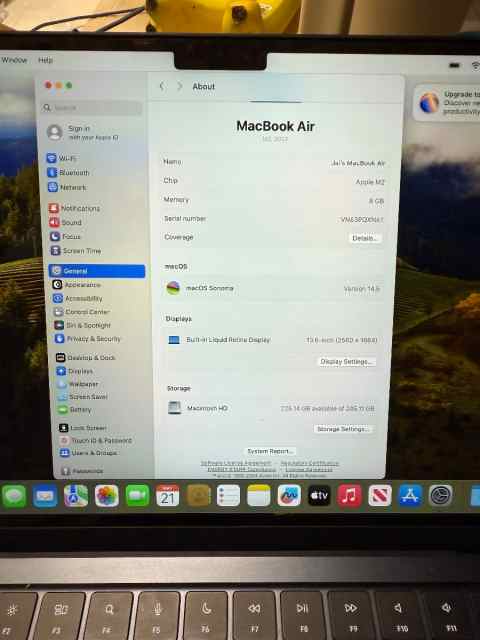Open the Window menu
This screenshot has width=480, height=640.
14,60
